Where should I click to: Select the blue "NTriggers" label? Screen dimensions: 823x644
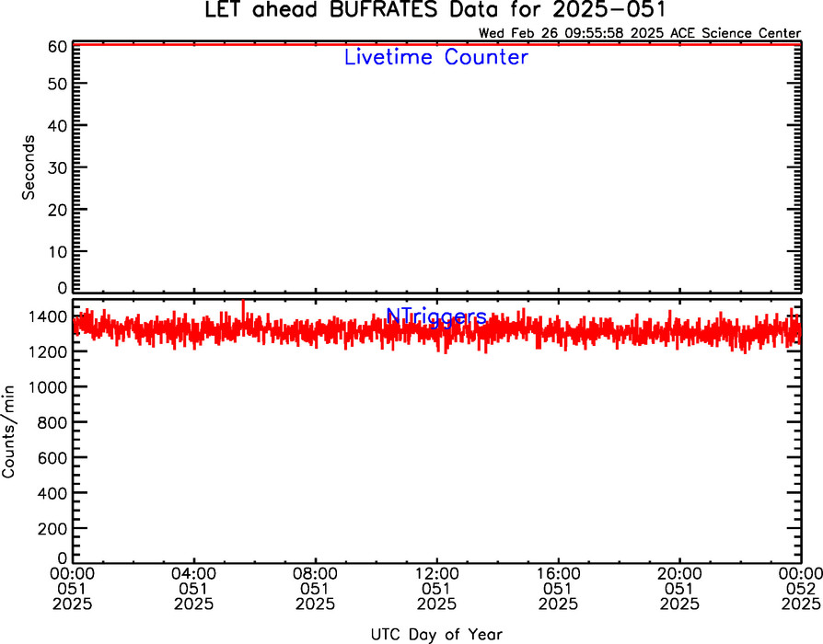(x=436, y=316)
